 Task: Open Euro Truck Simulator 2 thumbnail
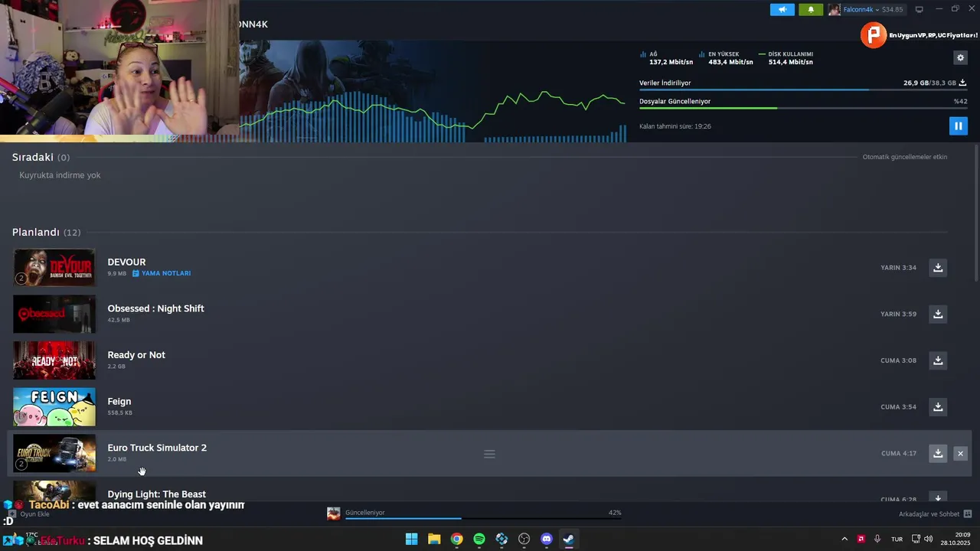pyautogui.click(x=54, y=453)
